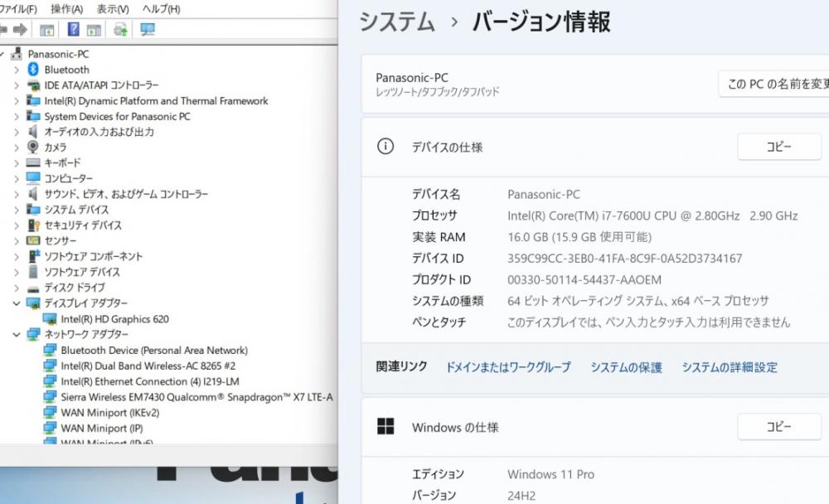Click the show/hide console tree toolbar icon
Image resolution: width=829 pixels, height=504 pixels.
46,30
